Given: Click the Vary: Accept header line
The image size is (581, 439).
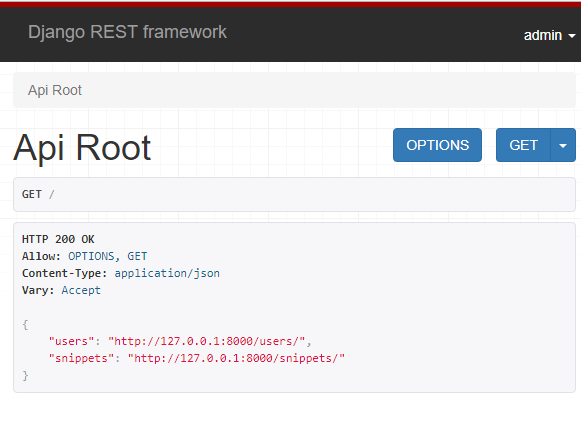Looking at the screenshot, I should (x=61, y=290).
